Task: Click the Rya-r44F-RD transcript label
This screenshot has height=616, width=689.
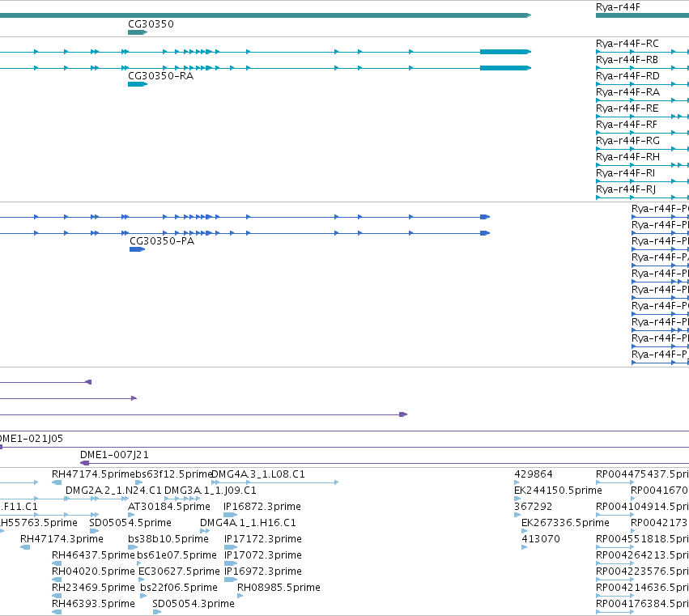Action: click(x=628, y=76)
